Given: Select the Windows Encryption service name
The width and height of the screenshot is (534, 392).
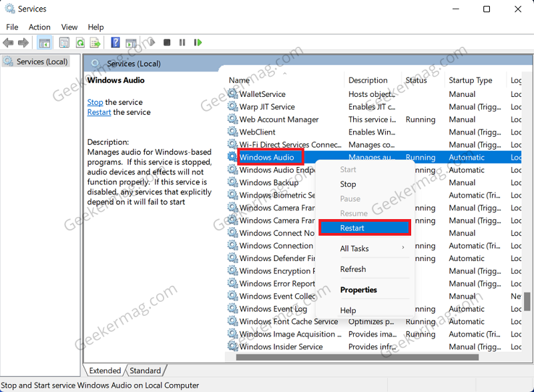Looking at the screenshot, I should pos(277,270).
